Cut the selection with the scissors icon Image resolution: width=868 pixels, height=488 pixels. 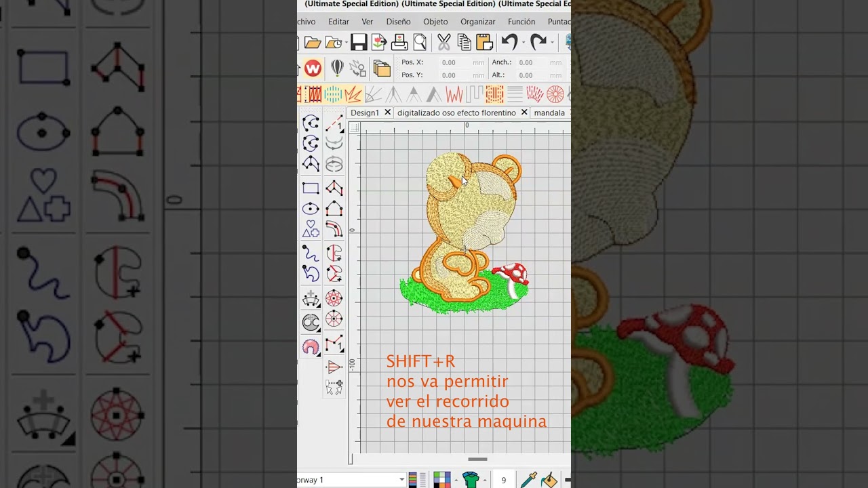pos(444,43)
